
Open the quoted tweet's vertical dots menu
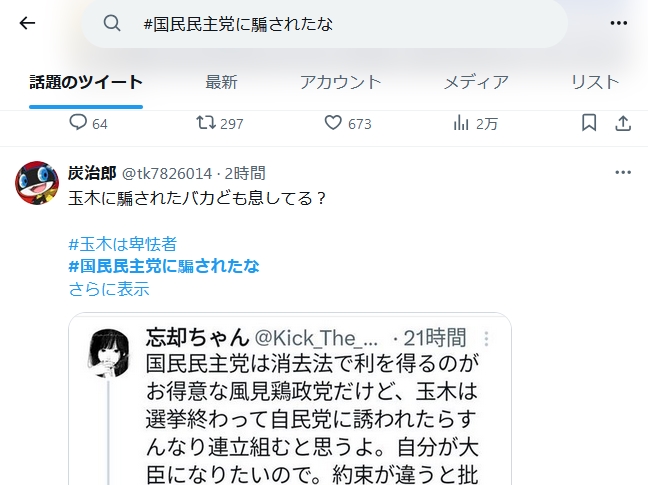[x=486, y=338]
